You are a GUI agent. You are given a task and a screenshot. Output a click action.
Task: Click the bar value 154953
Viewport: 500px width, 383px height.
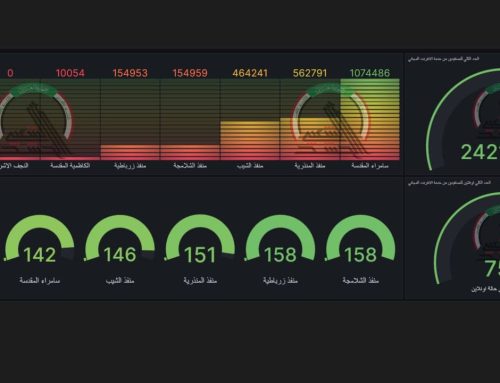130,73
